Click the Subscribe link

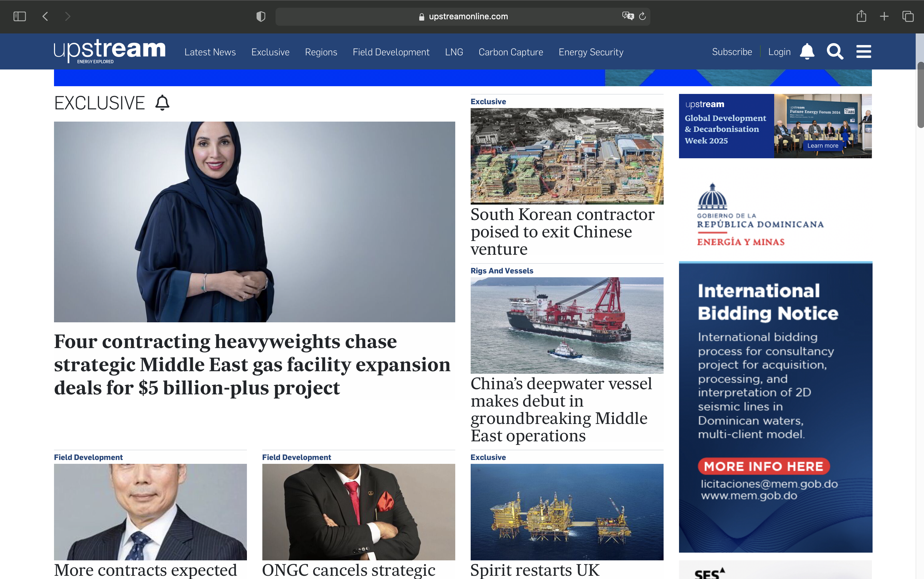(732, 52)
